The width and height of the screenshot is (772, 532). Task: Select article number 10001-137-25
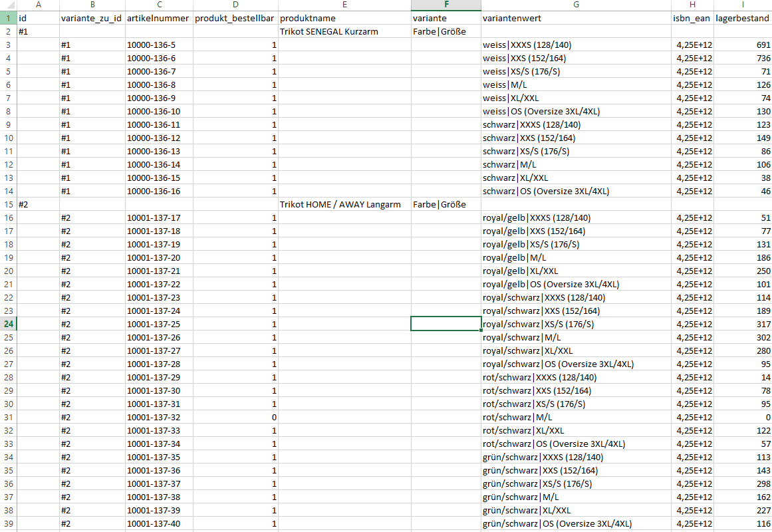click(x=159, y=324)
